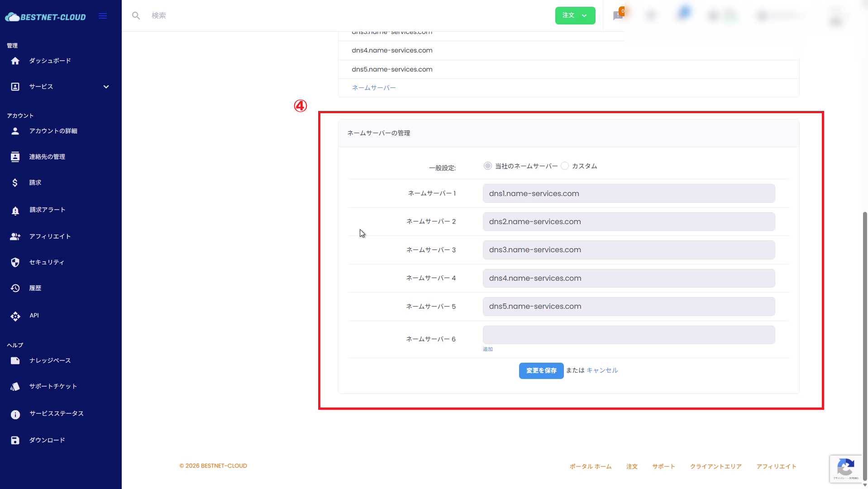This screenshot has height=489, width=868.
Task: Click the search magnifier icon
Action: [x=136, y=16]
